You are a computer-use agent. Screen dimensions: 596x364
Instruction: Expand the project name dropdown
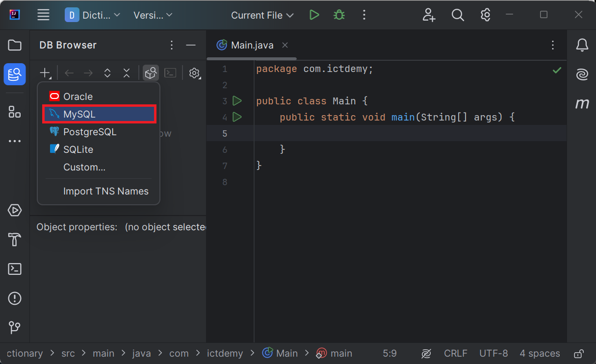(93, 15)
